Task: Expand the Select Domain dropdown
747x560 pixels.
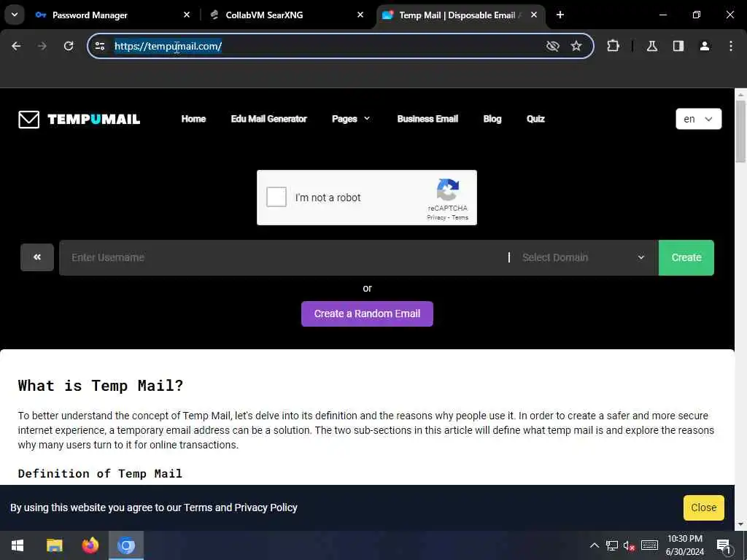Action: click(x=584, y=257)
